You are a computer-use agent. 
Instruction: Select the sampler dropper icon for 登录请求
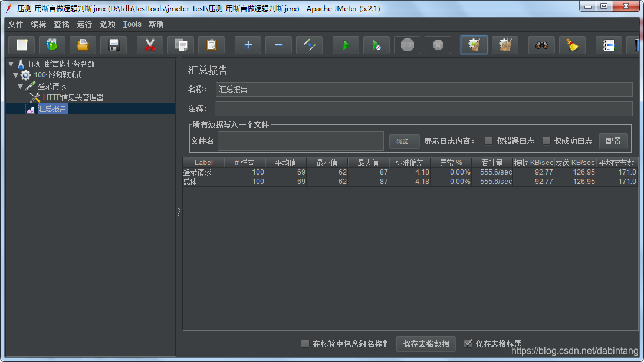pos(31,86)
